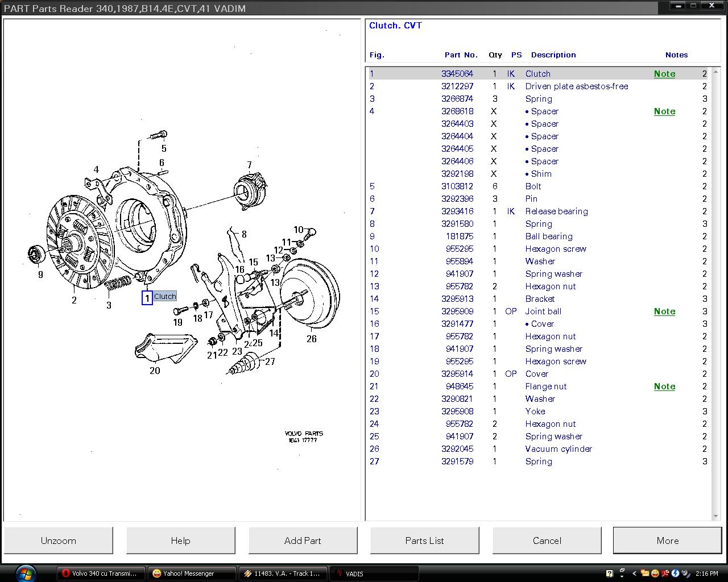The image size is (728, 582).
Task: Switch to Yahoo! Messenger taskbar window
Action: (x=192, y=573)
